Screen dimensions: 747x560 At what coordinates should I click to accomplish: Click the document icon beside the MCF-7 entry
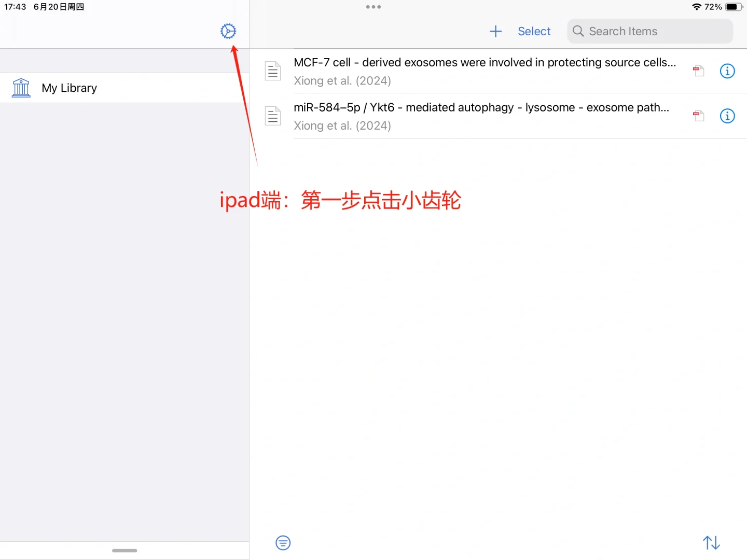[272, 71]
